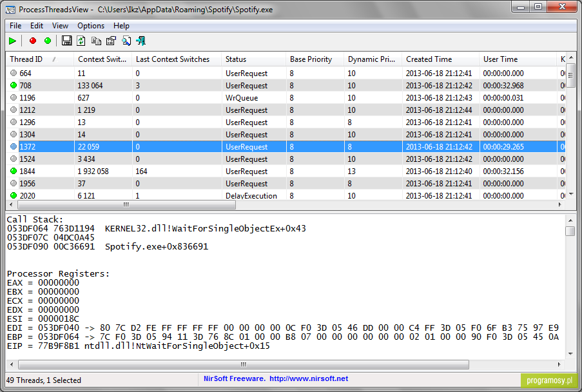Click user time 00:00:32.968 cell

[x=503, y=85]
